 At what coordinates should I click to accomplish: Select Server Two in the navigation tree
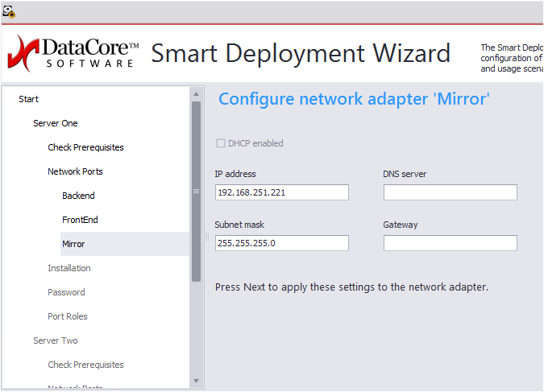pyautogui.click(x=56, y=340)
